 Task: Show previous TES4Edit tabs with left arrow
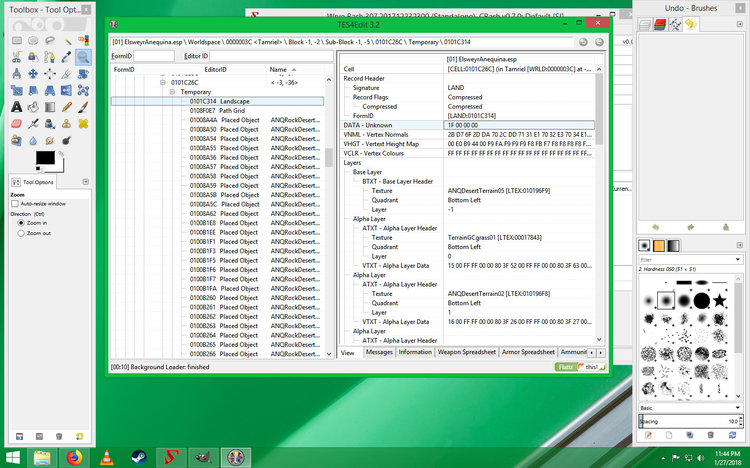tap(592, 353)
